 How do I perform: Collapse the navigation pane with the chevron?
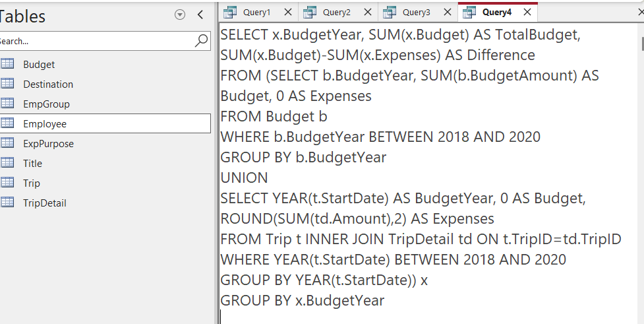[200, 15]
